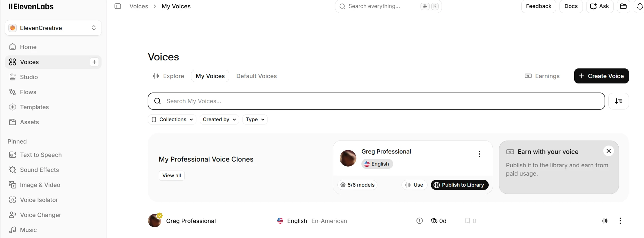
Task: Open Voices in the sidebar
Action: click(x=47, y=62)
